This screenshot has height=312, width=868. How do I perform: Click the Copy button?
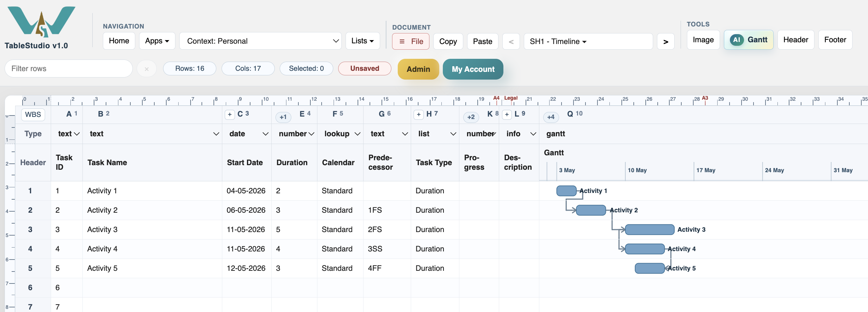(448, 42)
